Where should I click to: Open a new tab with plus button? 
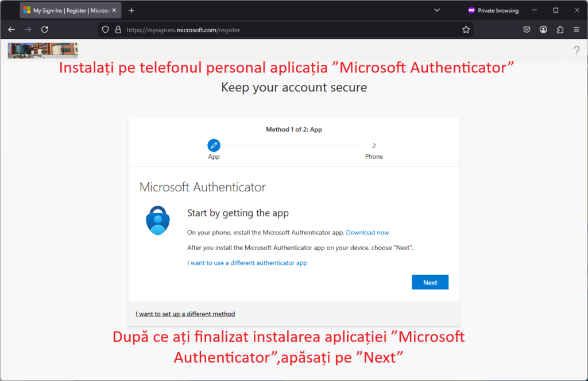click(x=131, y=10)
